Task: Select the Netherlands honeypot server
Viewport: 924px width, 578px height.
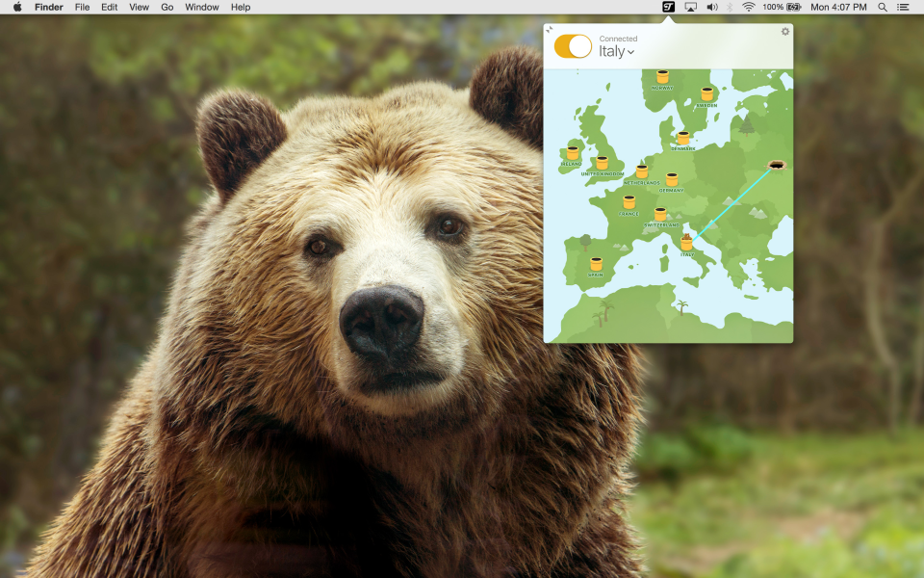Action: (640, 171)
